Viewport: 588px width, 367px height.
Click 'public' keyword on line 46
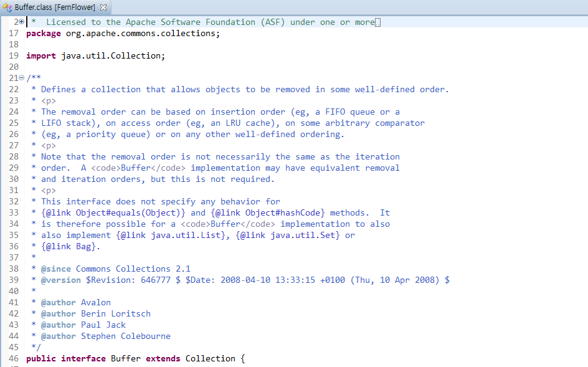click(41, 359)
